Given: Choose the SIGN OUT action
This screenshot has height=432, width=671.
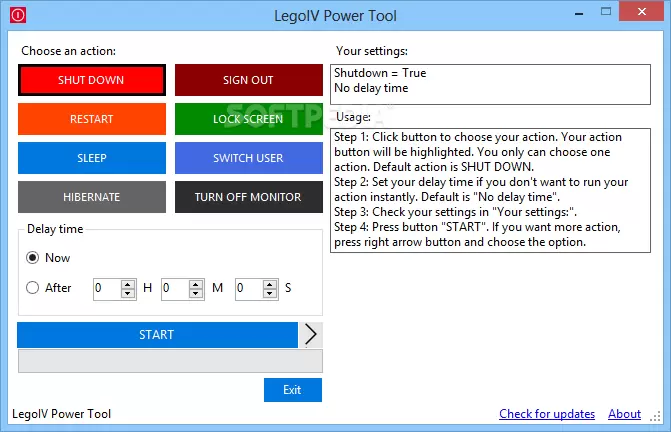Looking at the screenshot, I should tap(248, 80).
